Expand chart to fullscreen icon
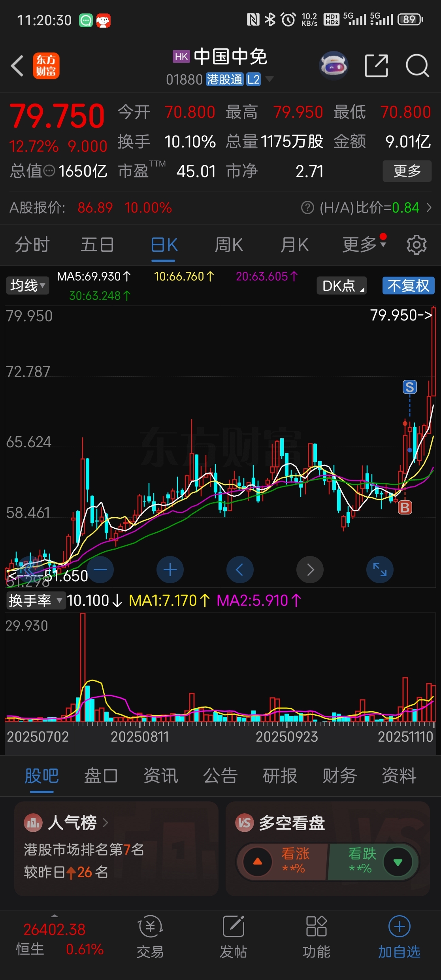The width and height of the screenshot is (441, 980). tap(380, 569)
